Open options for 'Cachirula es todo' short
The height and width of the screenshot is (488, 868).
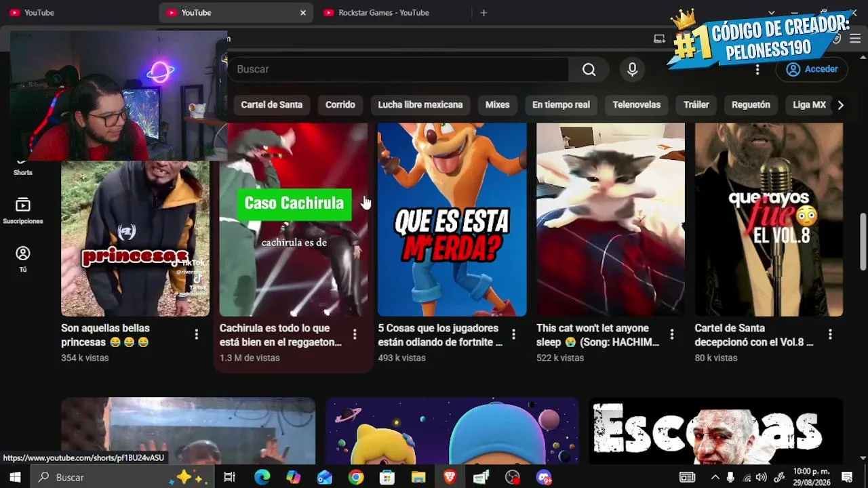355,334
